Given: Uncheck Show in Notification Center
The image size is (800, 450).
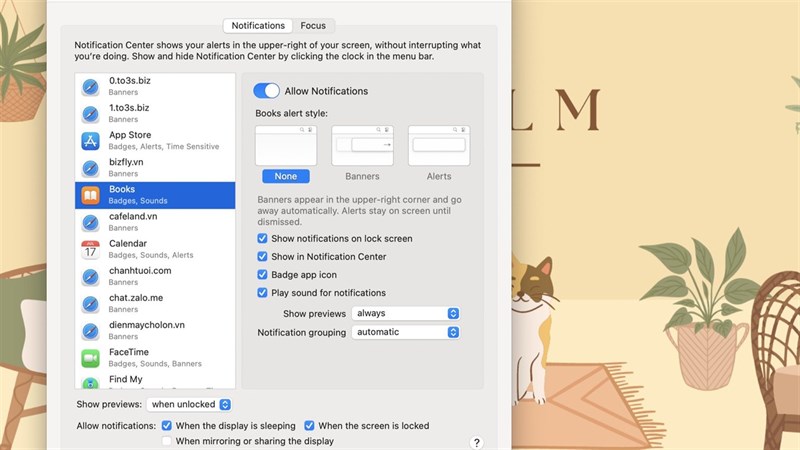Looking at the screenshot, I should [x=262, y=257].
